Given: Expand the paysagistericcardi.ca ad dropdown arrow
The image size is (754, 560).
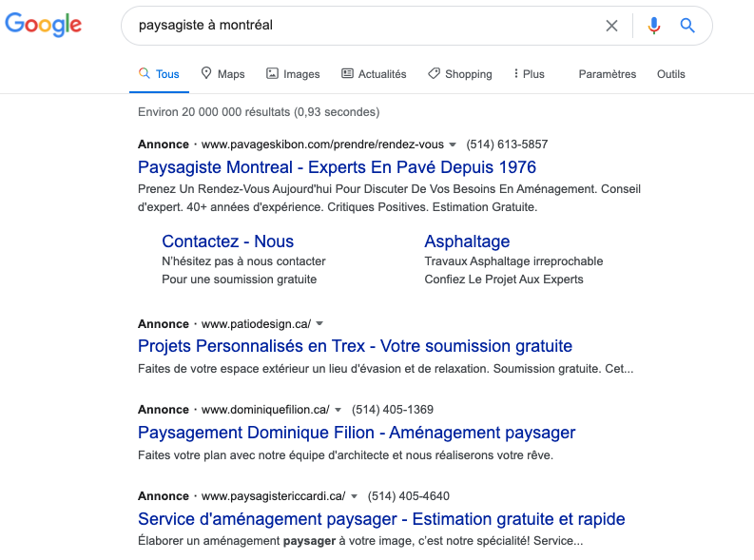Looking at the screenshot, I should click(355, 496).
